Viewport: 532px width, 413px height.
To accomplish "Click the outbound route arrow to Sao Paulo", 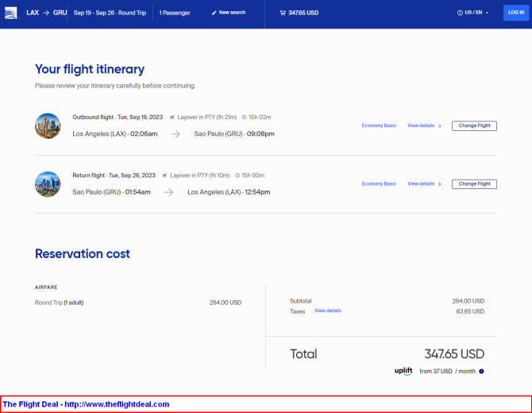I will [175, 134].
